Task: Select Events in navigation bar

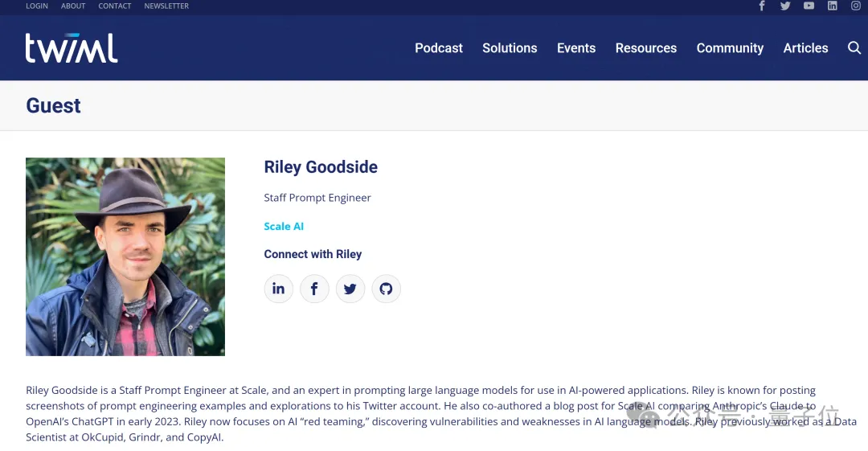Action: point(575,48)
